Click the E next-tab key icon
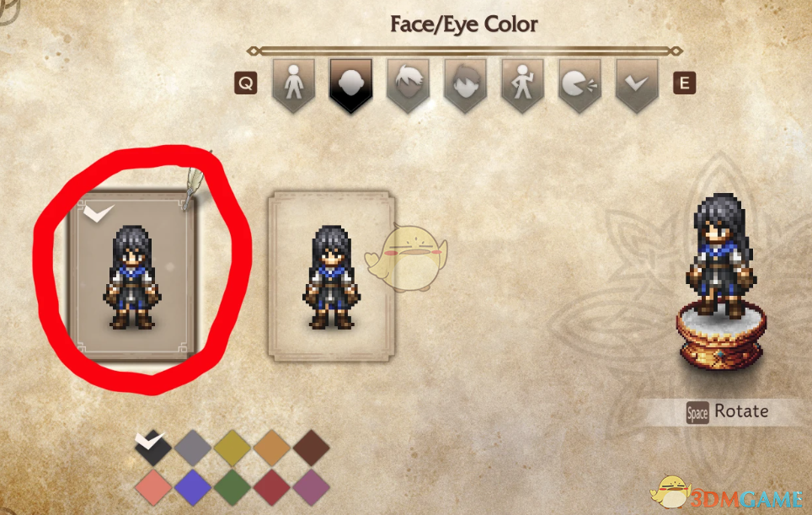The width and height of the screenshot is (812, 515). click(684, 83)
